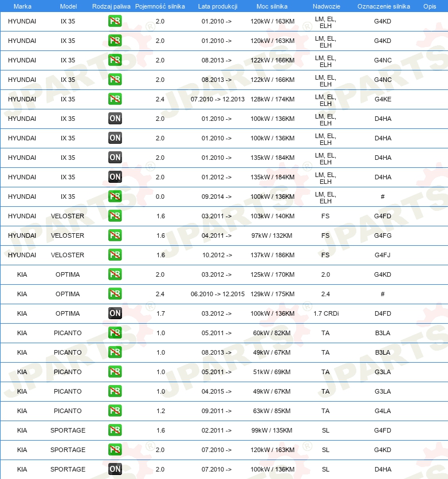448x479 pixels.
Task: Select the '1.2' engine capacity cell
Action: coord(160,411)
